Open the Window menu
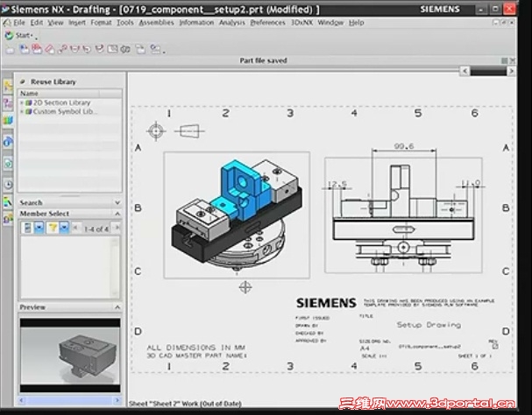 [x=330, y=23]
